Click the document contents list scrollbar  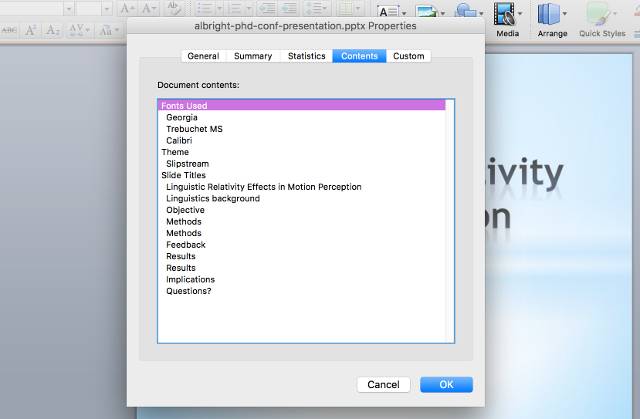pos(449,221)
